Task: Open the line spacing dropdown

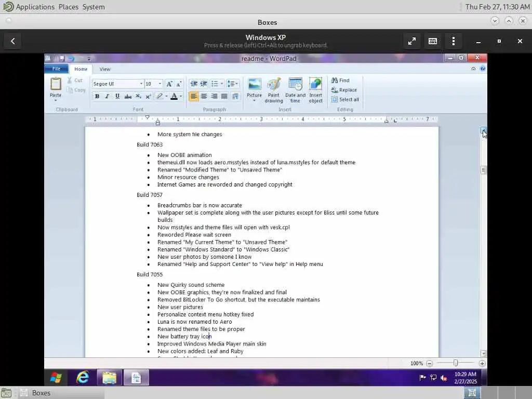Action: click(x=233, y=84)
